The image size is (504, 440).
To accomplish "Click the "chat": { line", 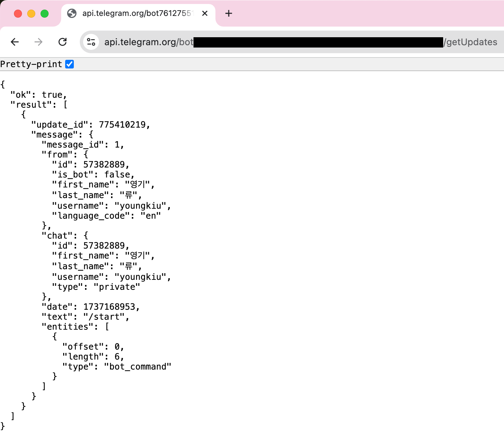I will click(65, 236).
